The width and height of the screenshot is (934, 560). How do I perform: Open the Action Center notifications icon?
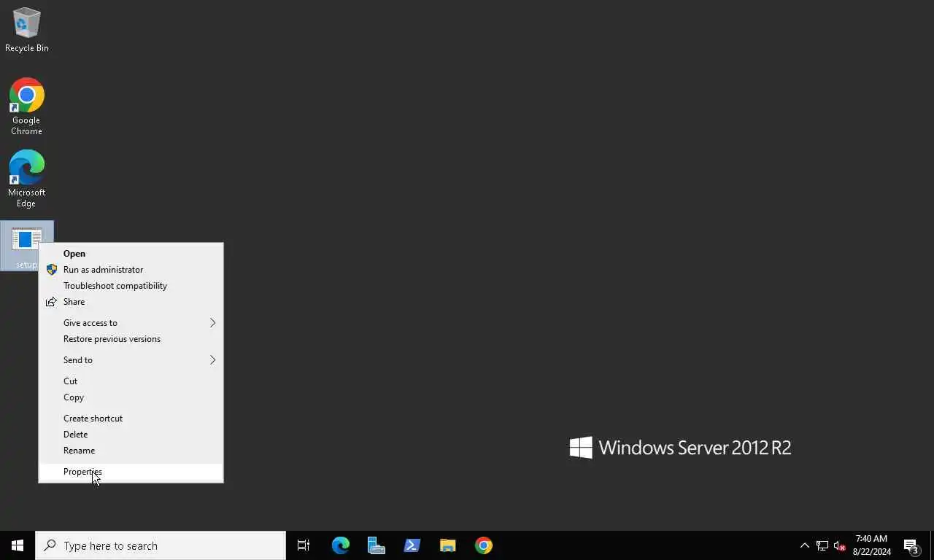911,545
